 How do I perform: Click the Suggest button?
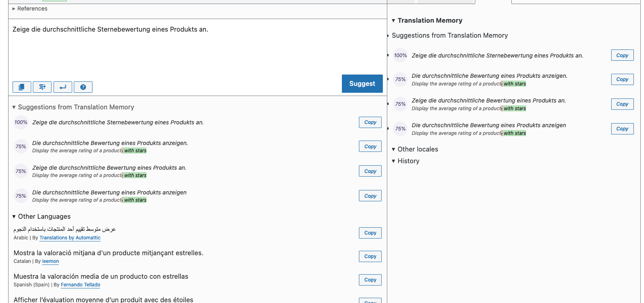362,83
